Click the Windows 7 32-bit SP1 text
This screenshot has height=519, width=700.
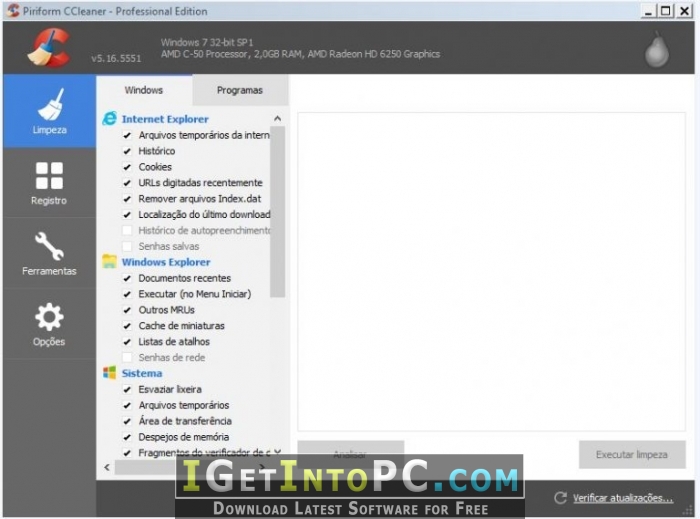tap(207, 42)
